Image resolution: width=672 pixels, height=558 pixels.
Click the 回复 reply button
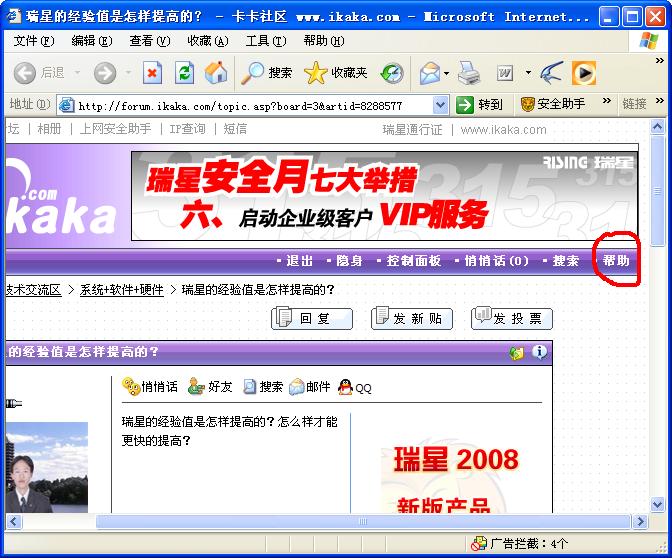click(312, 318)
